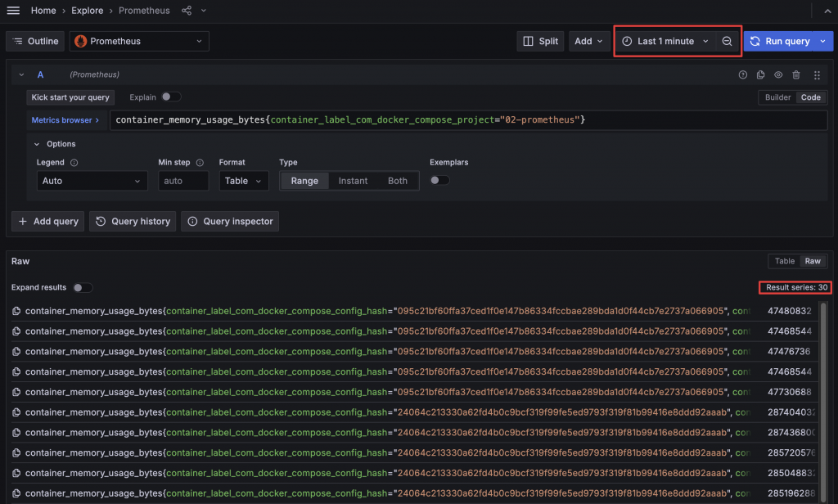
Task: Copy the raw result row valued 285048832
Action: click(x=16, y=474)
